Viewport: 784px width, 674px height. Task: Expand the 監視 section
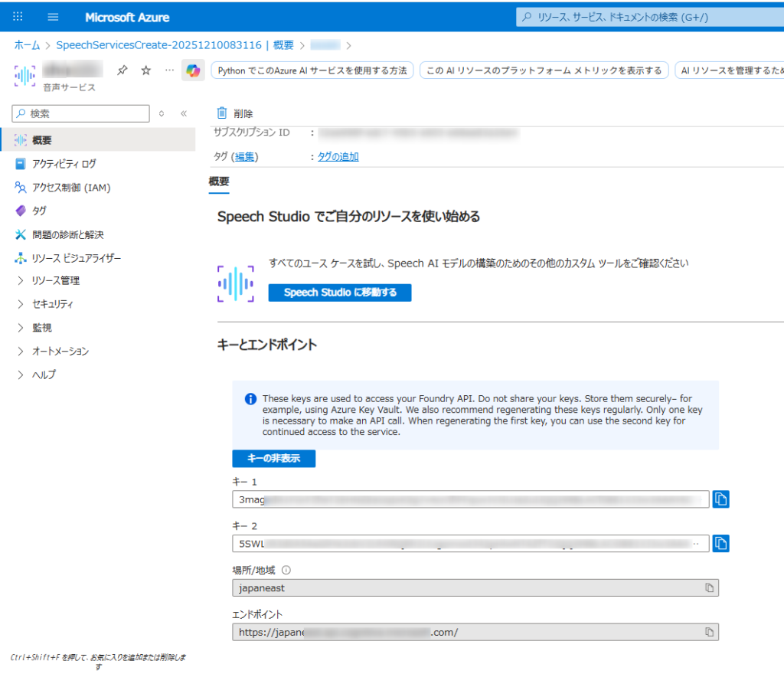coord(41,328)
